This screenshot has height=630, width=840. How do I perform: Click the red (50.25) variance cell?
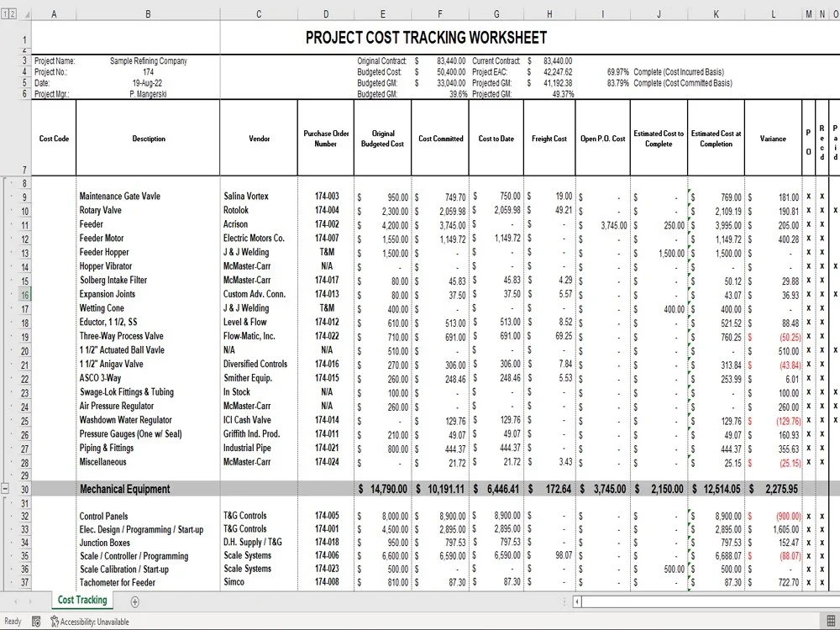773,337
